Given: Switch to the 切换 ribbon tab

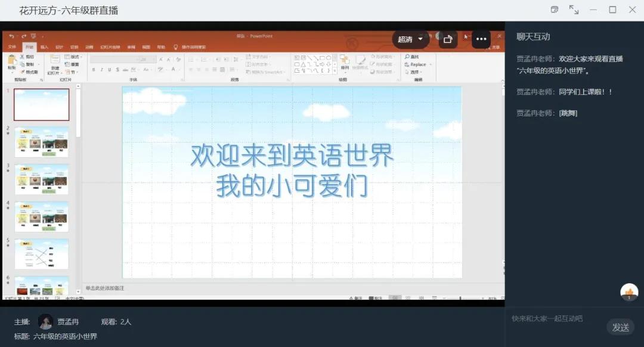Looking at the screenshot, I should point(75,47).
